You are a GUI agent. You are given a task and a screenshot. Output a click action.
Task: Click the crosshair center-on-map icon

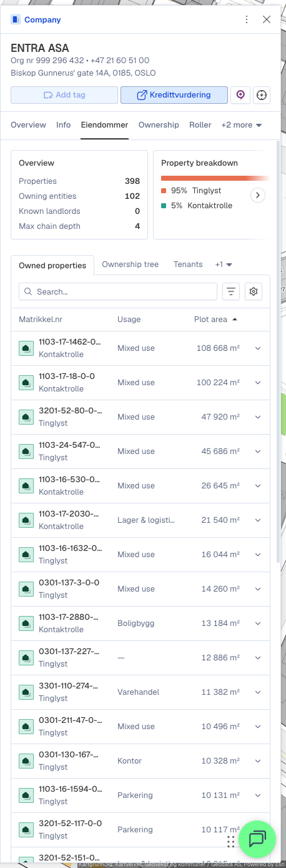coord(262,95)
